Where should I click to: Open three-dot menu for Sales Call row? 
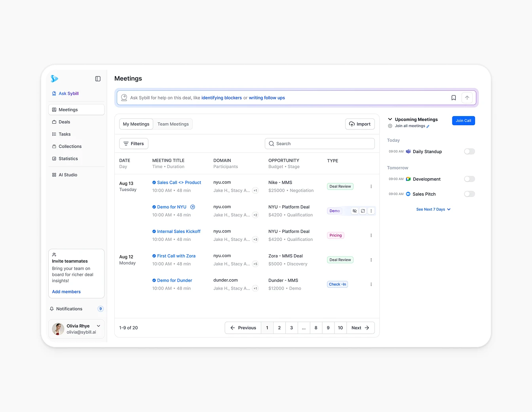pyautogui.click(x=371, y=187)
